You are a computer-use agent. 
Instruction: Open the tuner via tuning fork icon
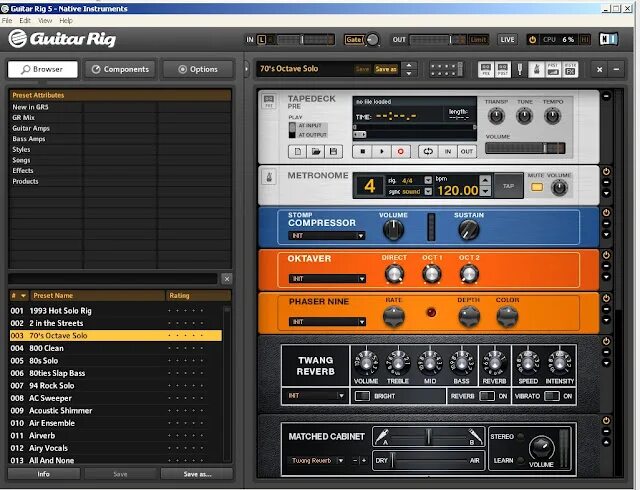pos(520,70)
